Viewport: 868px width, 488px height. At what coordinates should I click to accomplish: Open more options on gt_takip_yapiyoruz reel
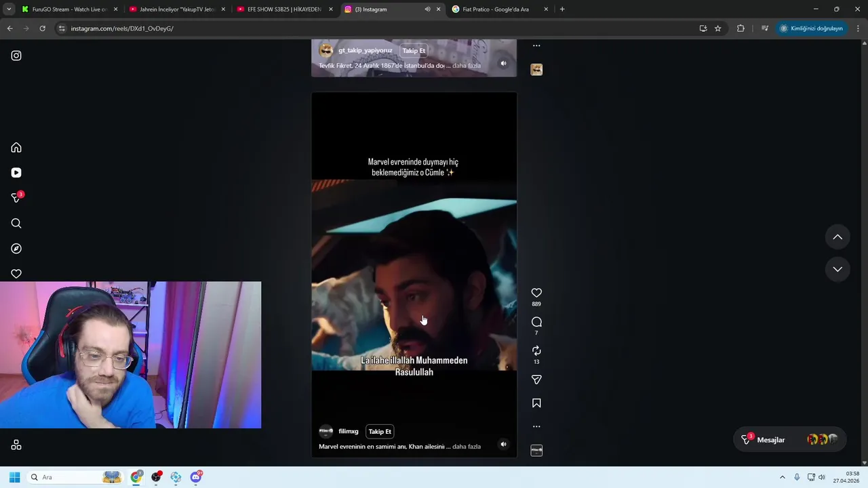pyautogui.click(x=536, y=46)
